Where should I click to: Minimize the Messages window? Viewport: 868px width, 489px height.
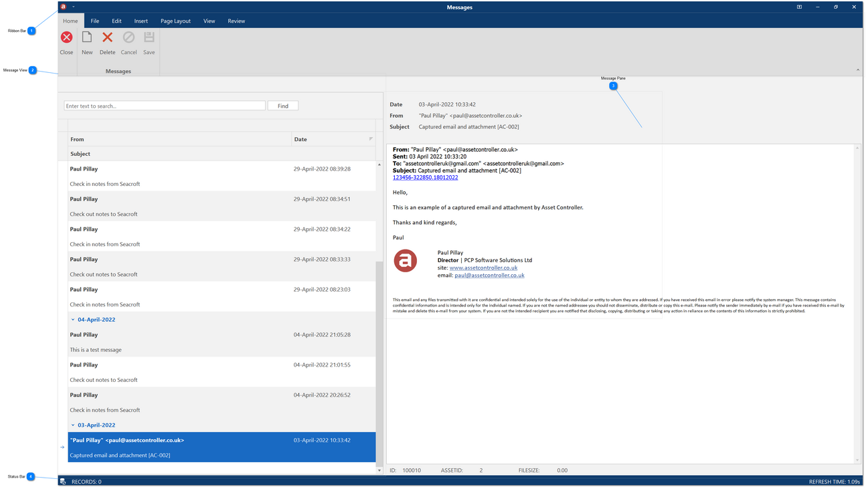[817, 7]
